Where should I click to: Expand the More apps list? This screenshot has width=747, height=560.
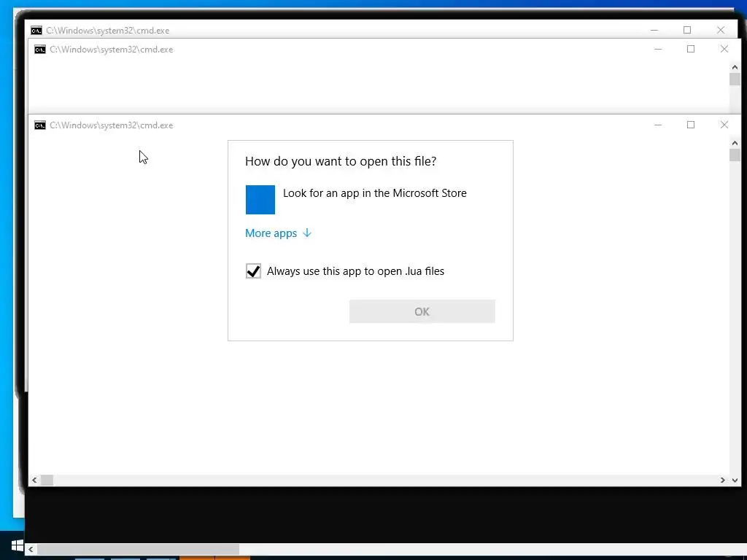coord(278,233)
